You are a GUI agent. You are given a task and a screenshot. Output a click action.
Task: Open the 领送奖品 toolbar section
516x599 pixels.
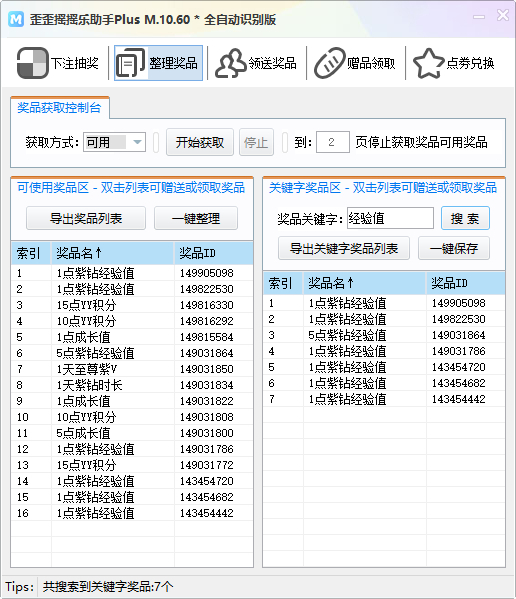[256, 63]
